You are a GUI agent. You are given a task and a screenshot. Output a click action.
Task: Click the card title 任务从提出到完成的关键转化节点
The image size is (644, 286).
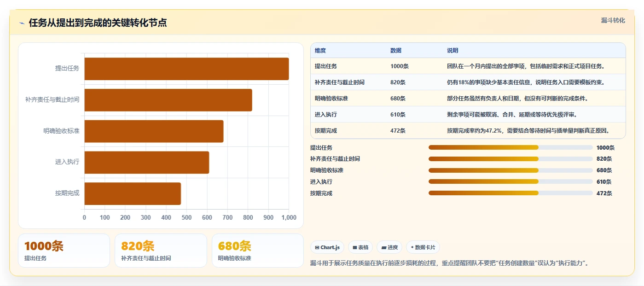pyautogui.click(x=98, y=23)
